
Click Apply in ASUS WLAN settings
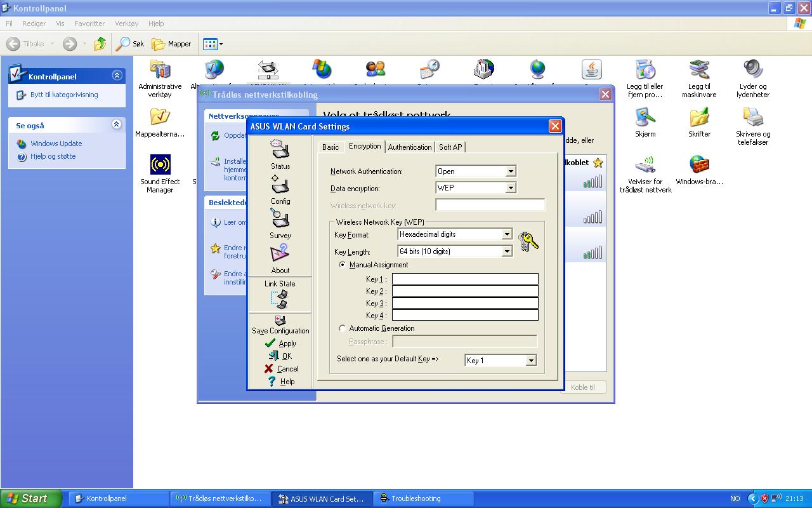coord(280,344)
